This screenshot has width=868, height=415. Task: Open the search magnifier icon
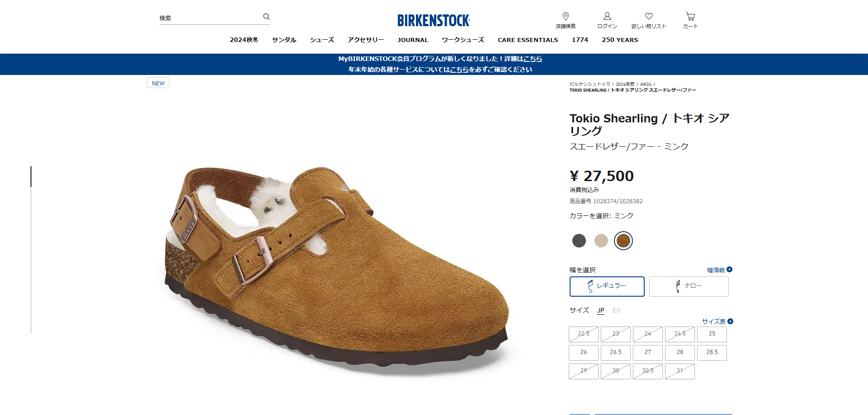click(x=266, y=16)
